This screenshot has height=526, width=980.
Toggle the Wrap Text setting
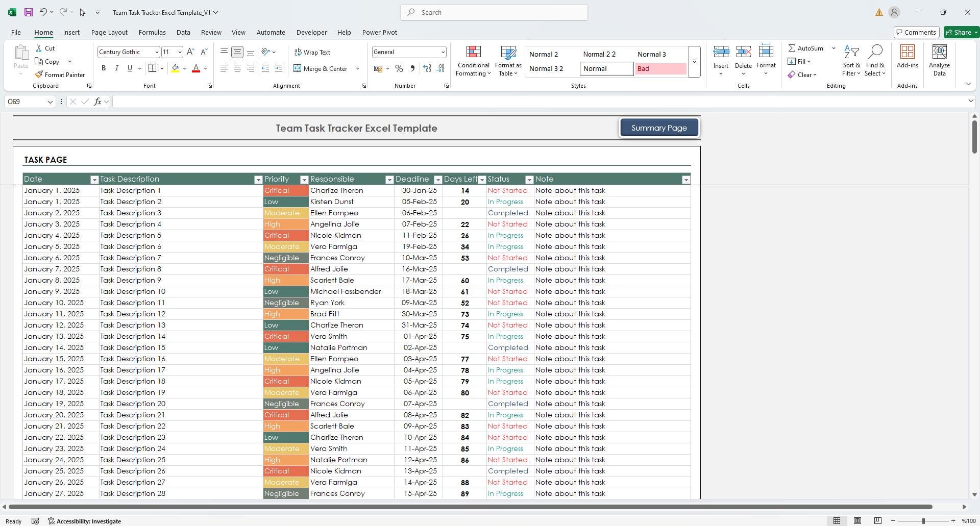coord(311,52)
